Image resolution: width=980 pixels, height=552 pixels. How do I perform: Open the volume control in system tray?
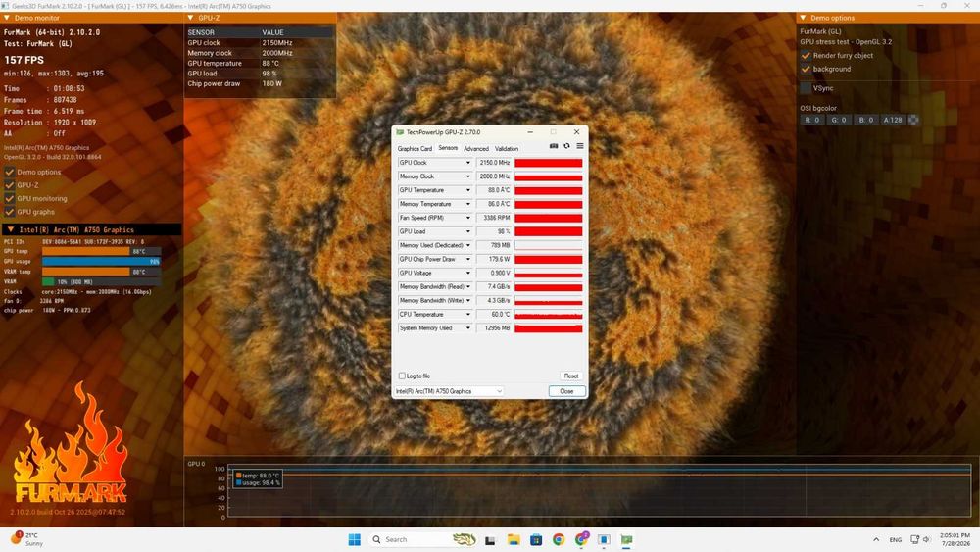click(x=927, y=539)
